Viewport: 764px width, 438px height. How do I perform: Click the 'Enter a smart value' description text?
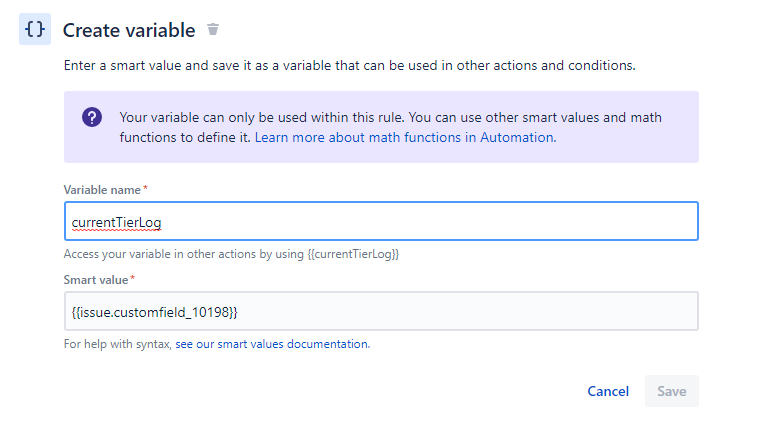click(x=349, y=66)
